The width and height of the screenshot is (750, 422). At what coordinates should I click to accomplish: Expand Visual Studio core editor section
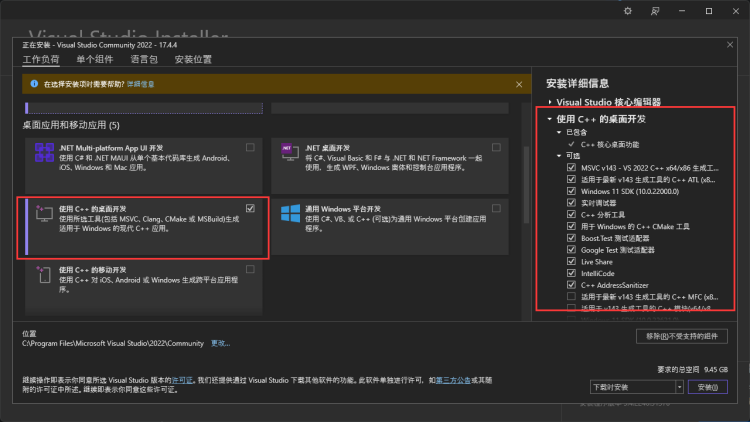[550, 102]
